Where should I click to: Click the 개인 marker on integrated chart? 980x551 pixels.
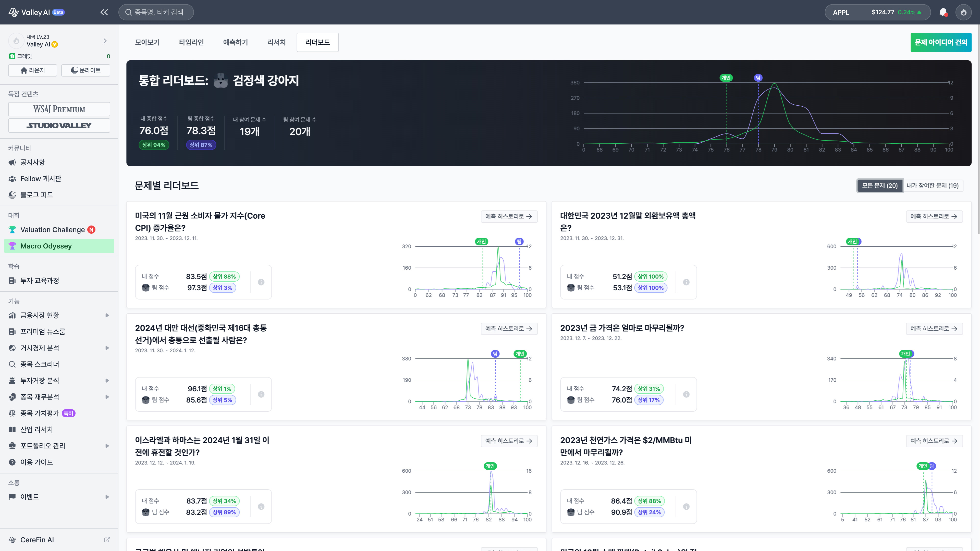click(x=726, y=78)
